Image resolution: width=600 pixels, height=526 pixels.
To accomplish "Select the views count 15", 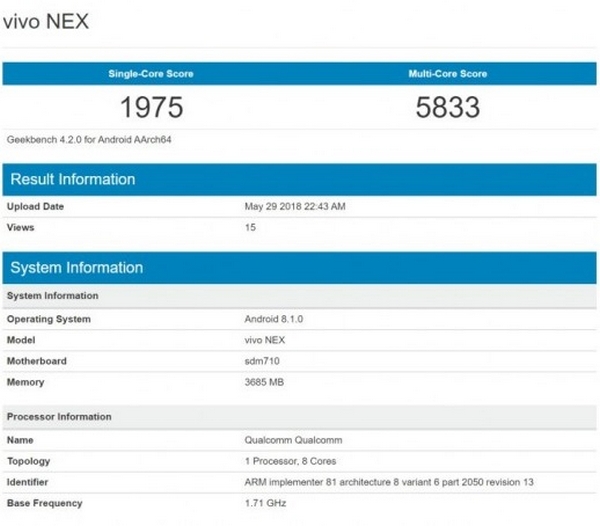I will pyautogui.click(x=250, y=228).
